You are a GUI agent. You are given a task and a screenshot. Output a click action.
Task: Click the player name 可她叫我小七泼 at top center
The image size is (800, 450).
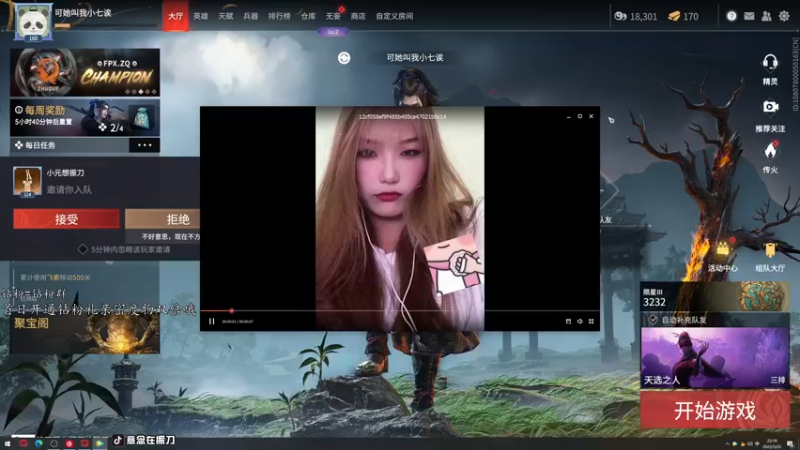[x=415, y=58]
